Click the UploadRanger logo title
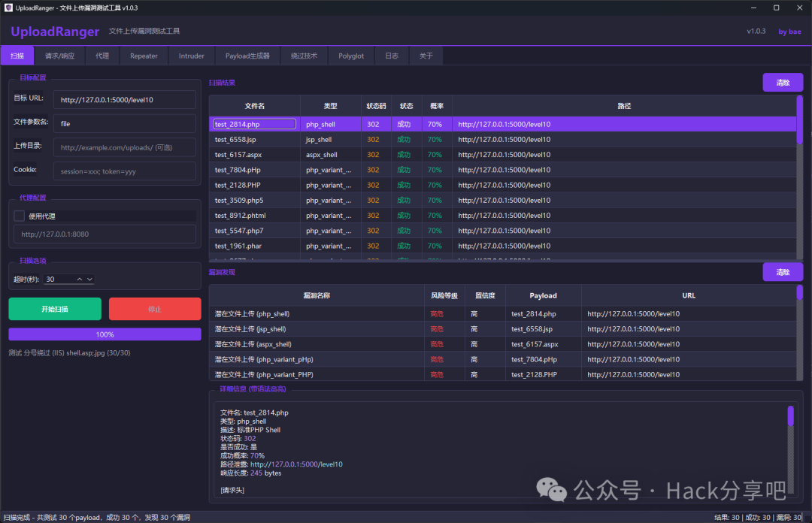The image size is (812, 523). pos(55,32)
